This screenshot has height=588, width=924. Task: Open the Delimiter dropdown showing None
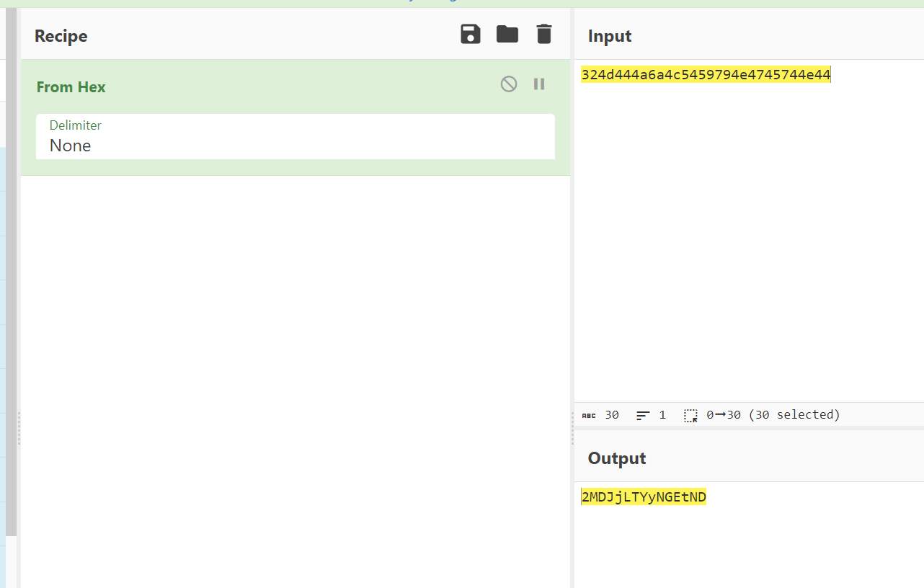[x=295, y=146]
